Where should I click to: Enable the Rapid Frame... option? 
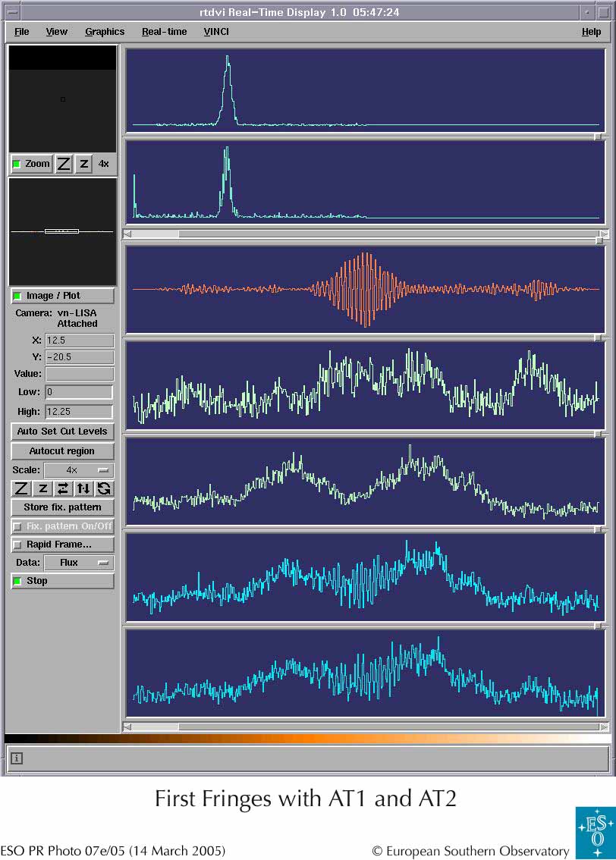pyautogui.click(x=62, y=544)
